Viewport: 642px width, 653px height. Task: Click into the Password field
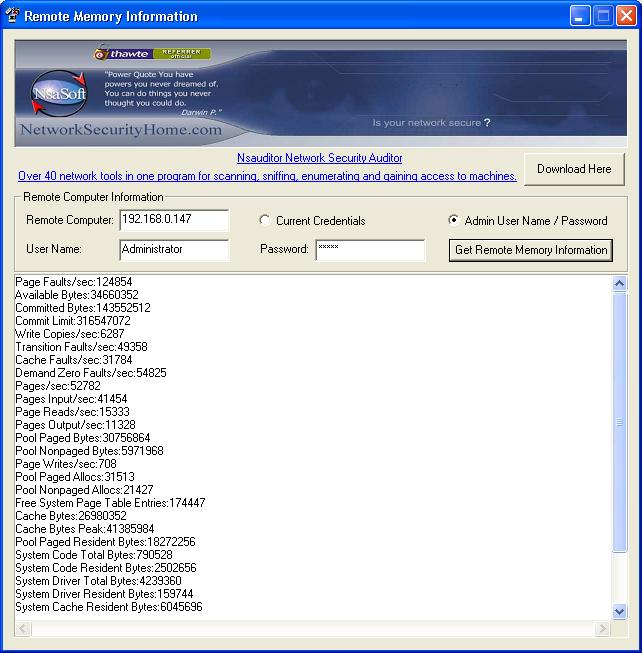pos(370,250)
